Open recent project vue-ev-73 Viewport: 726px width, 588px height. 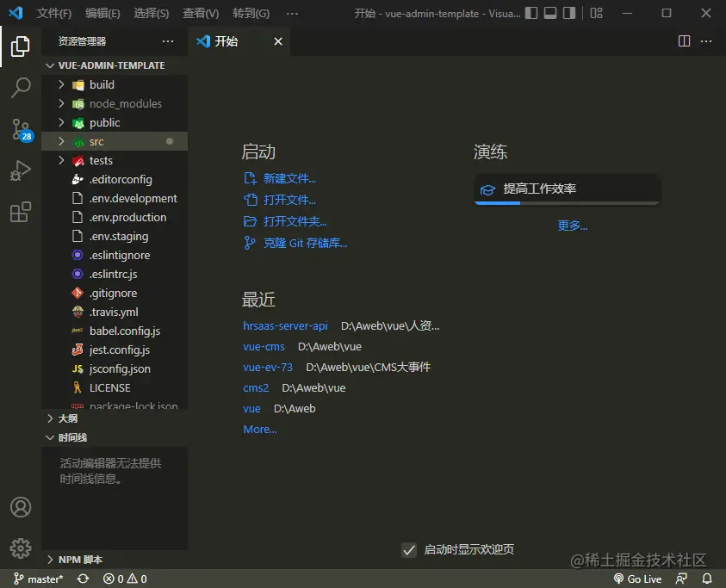[268, 367]
